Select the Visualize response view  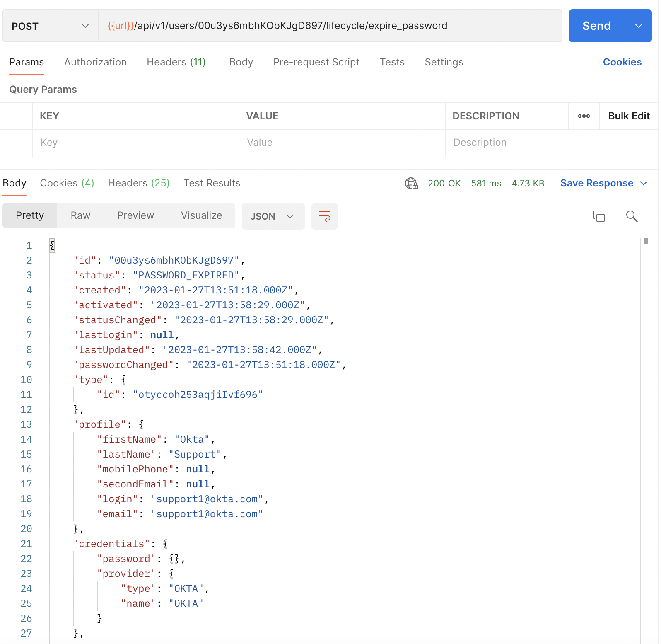click(201, 215)
